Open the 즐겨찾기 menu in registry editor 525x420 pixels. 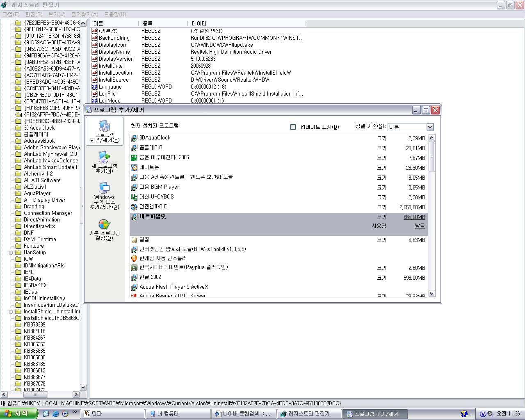(85, 14)
